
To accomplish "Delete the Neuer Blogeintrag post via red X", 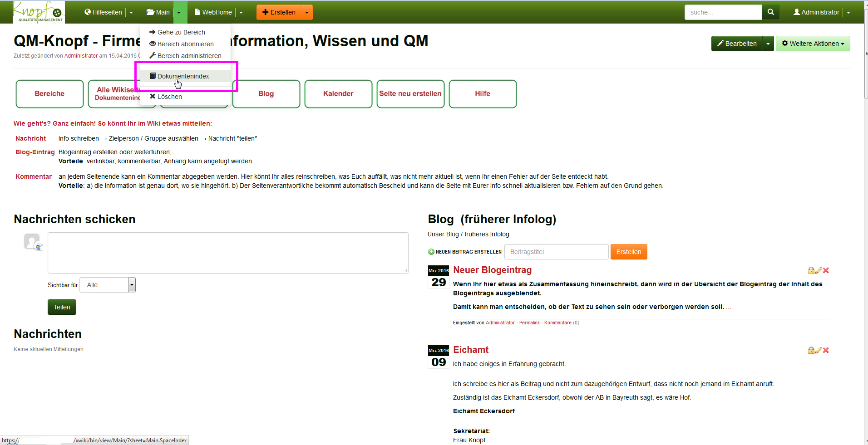I will [x=826, y=270].
